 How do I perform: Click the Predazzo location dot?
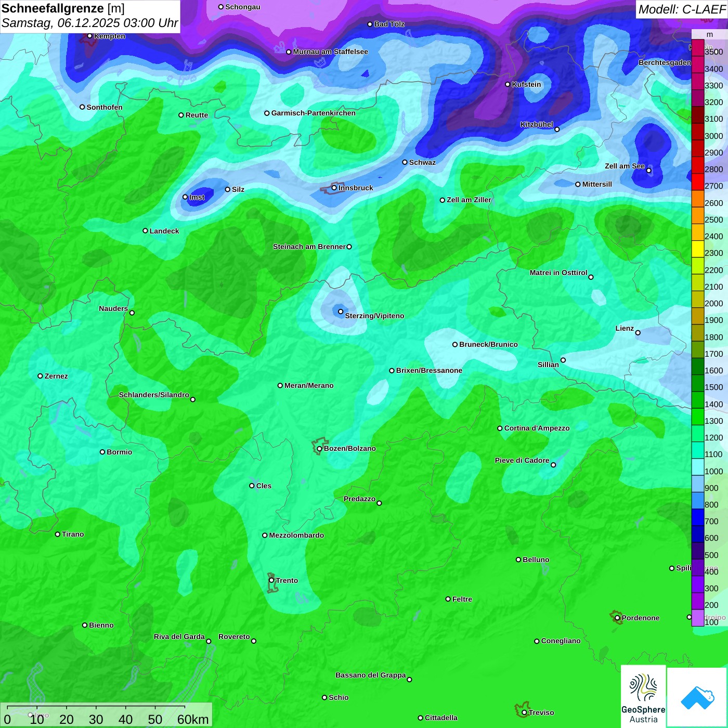[x=379, y=503]
